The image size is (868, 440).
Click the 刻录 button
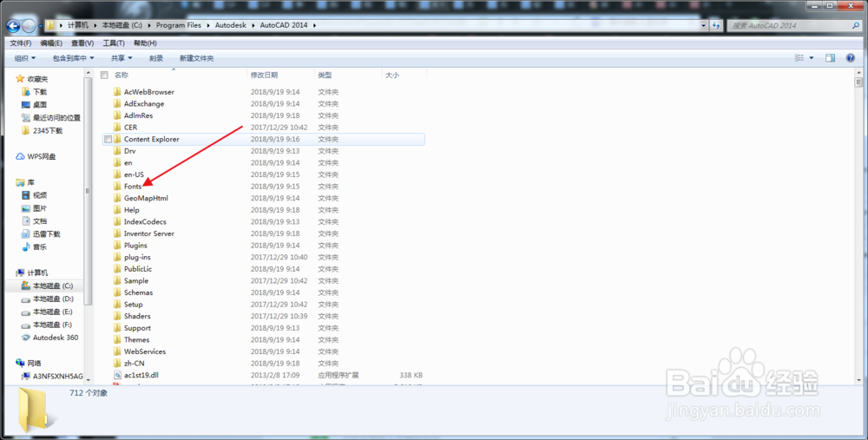click(156, 58)
